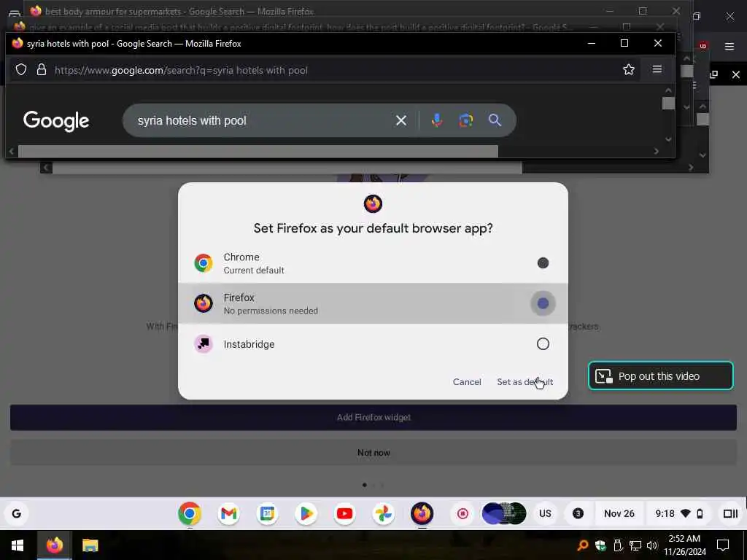The height and width of the screenshot is (560, 747).
Task: Open YouTube from the ChromeOS shelf
Action: [x=344, y=514]
